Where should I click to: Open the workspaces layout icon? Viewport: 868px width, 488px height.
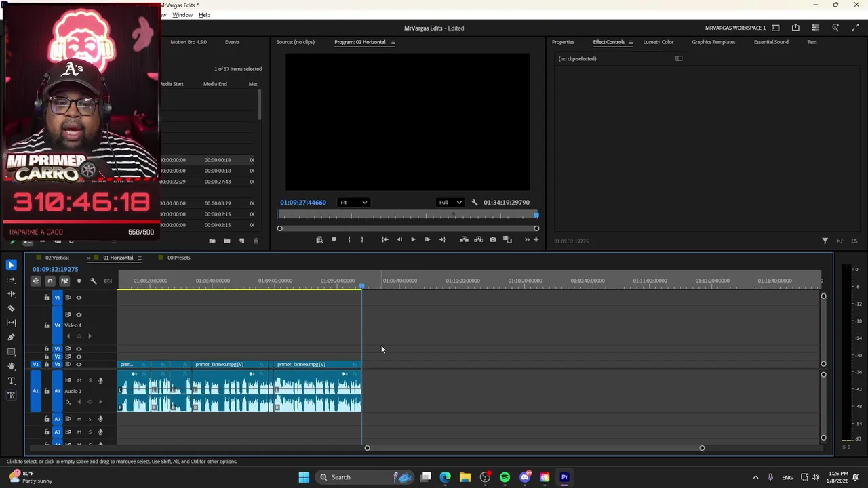pos(776,28)
